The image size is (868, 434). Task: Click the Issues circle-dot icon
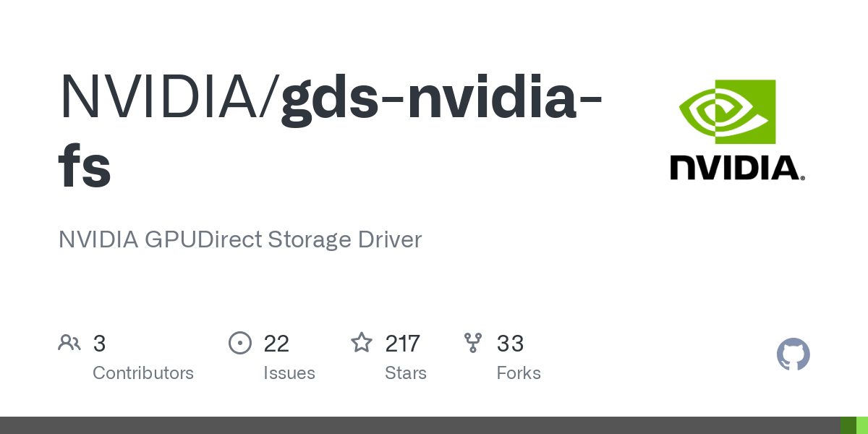click(x=239, y=343)
